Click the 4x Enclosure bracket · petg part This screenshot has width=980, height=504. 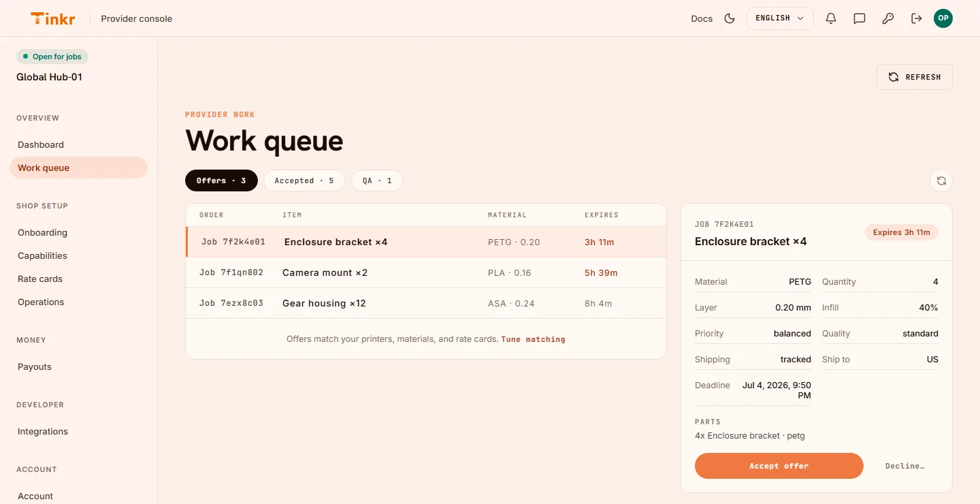point(750,436)
